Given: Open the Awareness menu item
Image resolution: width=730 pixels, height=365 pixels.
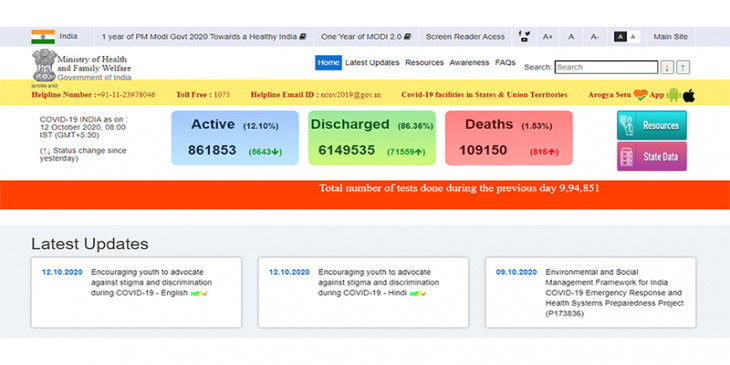Looking at the screenshot, I should (x=469, y=62).
